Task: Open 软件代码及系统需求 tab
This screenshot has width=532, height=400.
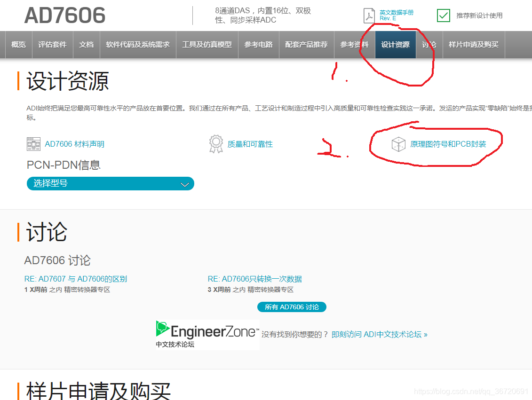Action: click(138, 44)
